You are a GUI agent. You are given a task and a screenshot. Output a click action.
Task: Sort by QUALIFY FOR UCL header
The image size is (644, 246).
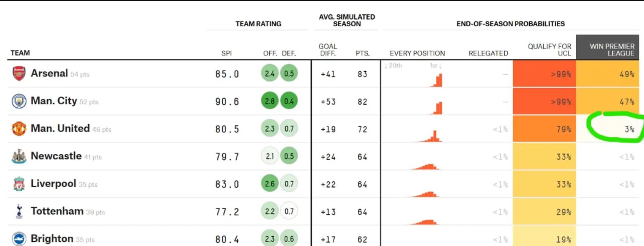549,50
